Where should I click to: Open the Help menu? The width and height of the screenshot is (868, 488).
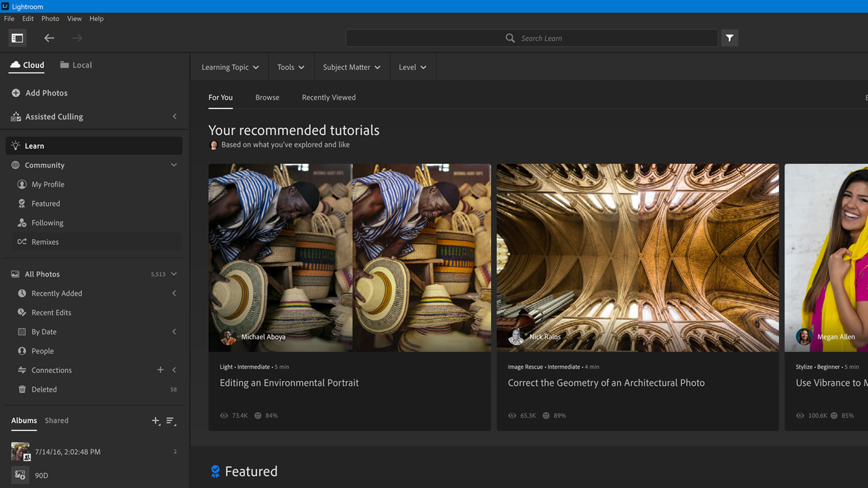(x=96, y=18)
